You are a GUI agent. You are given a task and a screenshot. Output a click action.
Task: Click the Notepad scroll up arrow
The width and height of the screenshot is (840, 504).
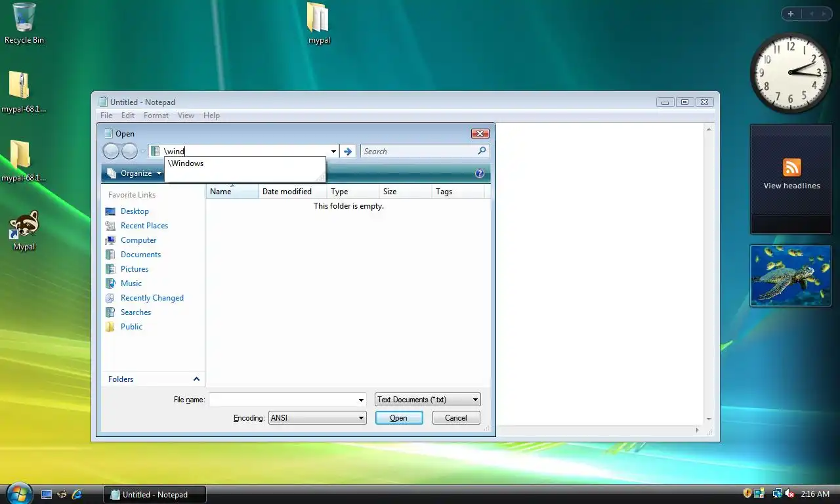point(709,130)
